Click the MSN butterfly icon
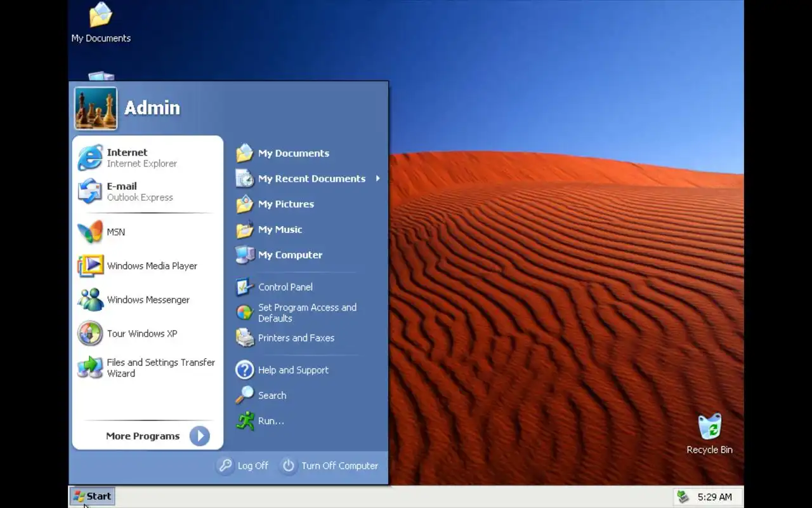This screenshot has height=508, width=812. pos(90,232)
